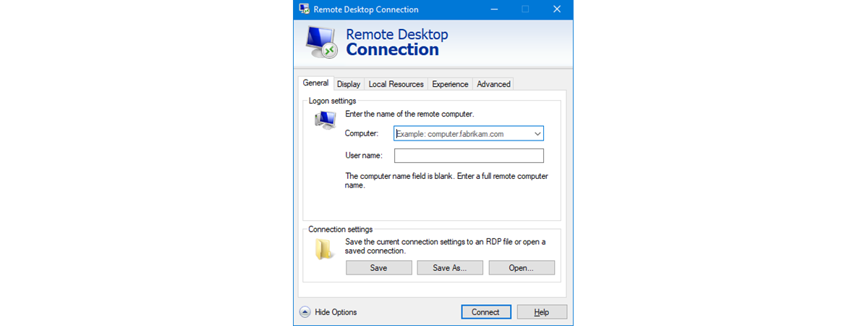Click the large Remote Desktop banner icon
The image size is (868, 326).
coord(320,43)
